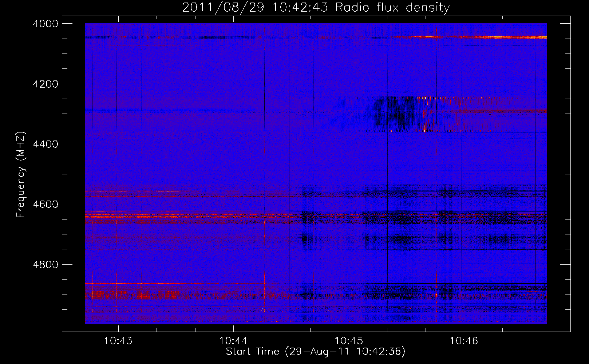Select the 4200 frequency tick label
Image resolution: width=589 pixels, height=364 pixels.
point(46,84)
